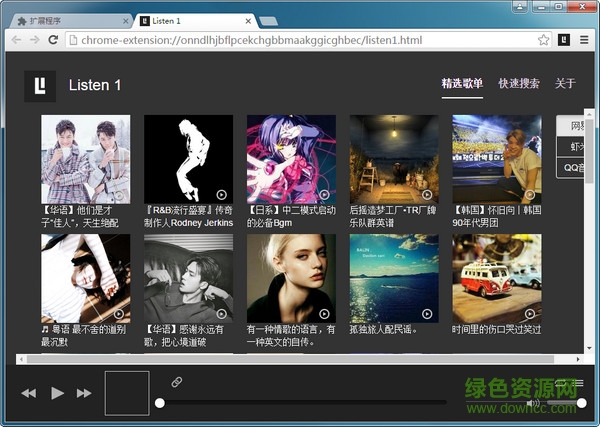
Task: Open the 快速搜索 tab
Action: coord(519,84)
